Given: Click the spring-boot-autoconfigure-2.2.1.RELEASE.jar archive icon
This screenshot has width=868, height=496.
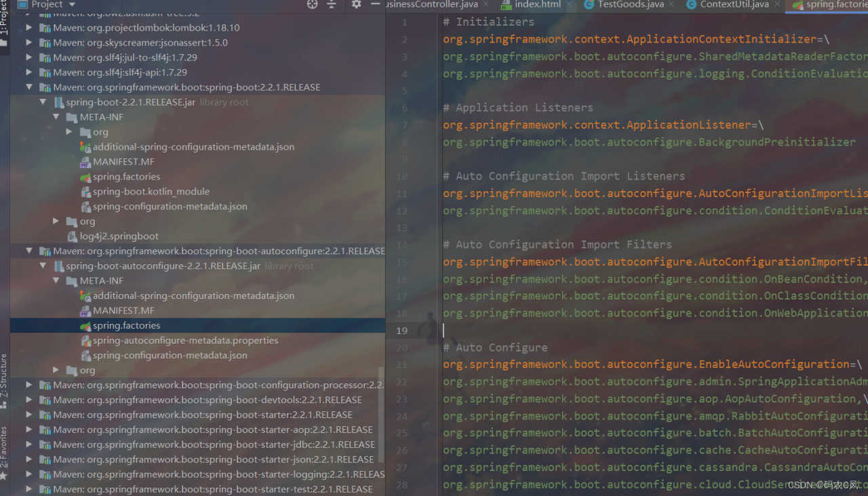Looking at the screenshot, I should [x=58, y=266].
